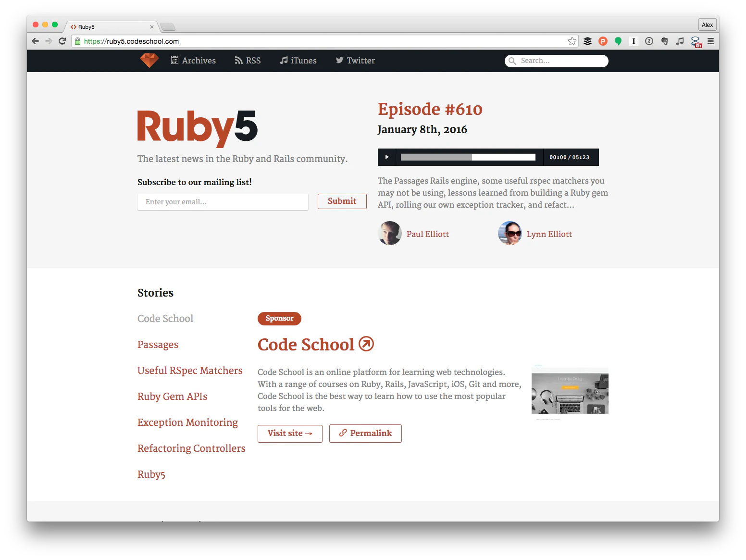The image size is (746, 560).
Task: Click the green padlock security icon
Action: 77,41
